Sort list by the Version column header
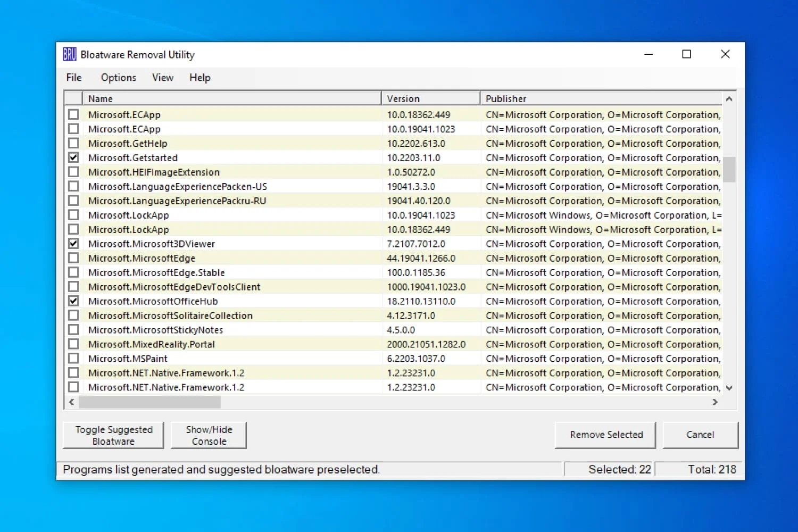Viewport: 798px width, 532px height. point(430,98)
